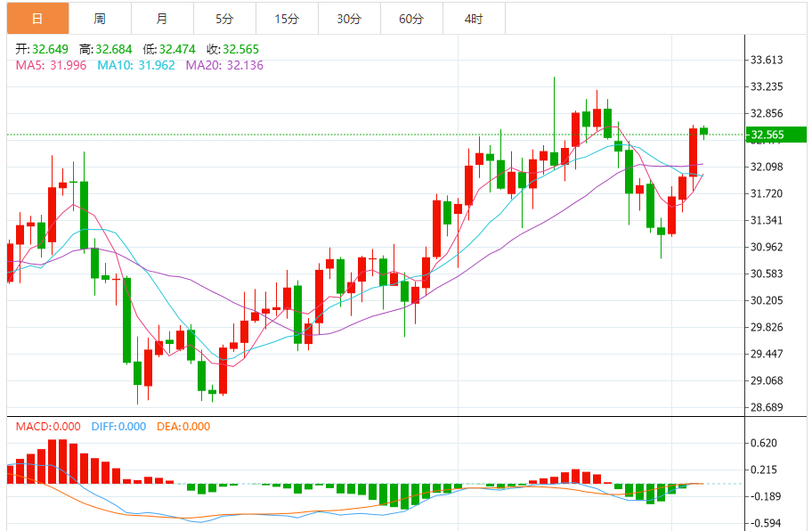Click the MA5: 31.996 indicator label
The height and width of the screenshot is (531, 812).
(x=51, y=65)
